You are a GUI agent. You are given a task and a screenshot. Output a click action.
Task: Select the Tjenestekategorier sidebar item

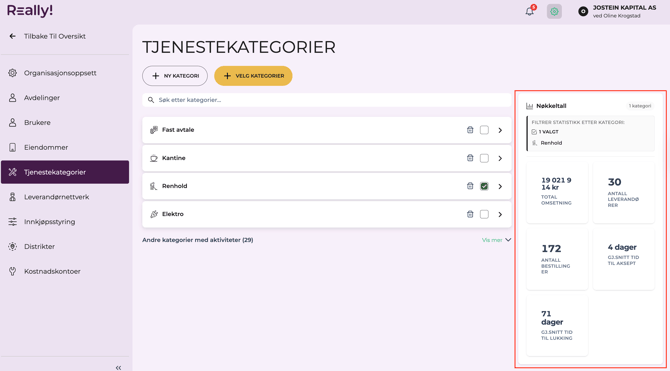[65, 172]
